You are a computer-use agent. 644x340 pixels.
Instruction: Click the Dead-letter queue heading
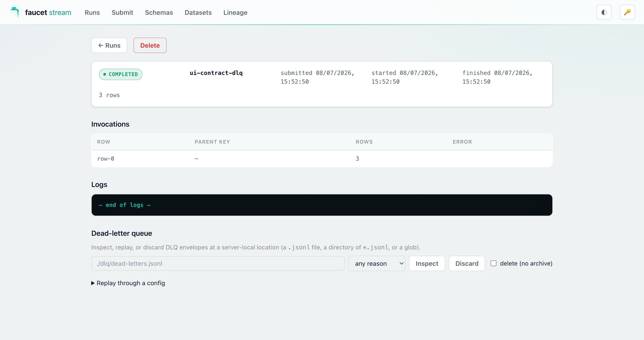click(121, 233)
